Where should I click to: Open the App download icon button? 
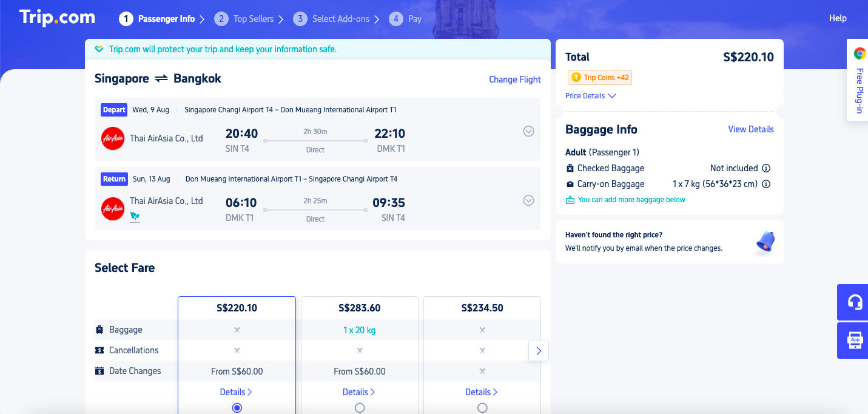(x=855, y=341)
